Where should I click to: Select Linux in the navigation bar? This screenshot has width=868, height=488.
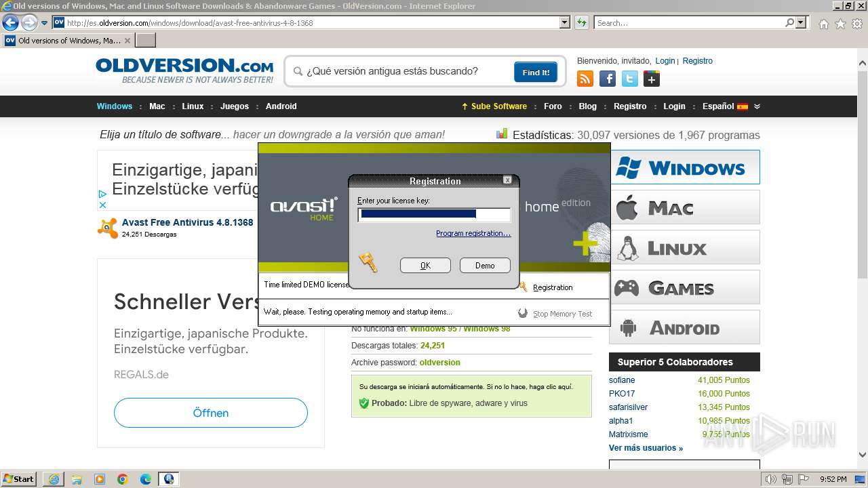click(x=193, y=106)
